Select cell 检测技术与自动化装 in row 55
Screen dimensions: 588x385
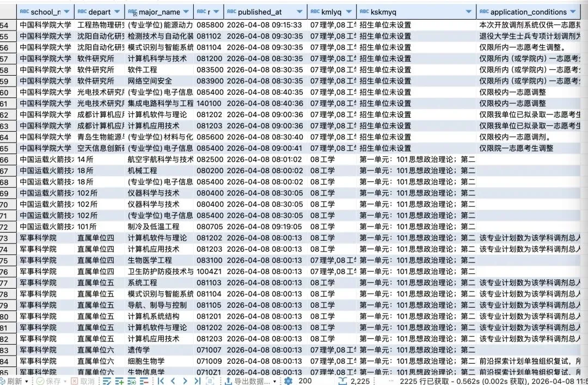coord(160,36)
